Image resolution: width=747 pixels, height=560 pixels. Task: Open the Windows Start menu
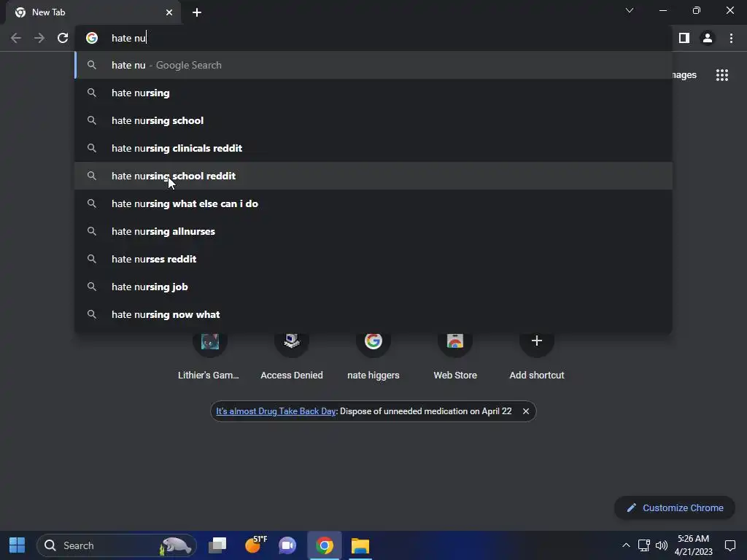18,545
